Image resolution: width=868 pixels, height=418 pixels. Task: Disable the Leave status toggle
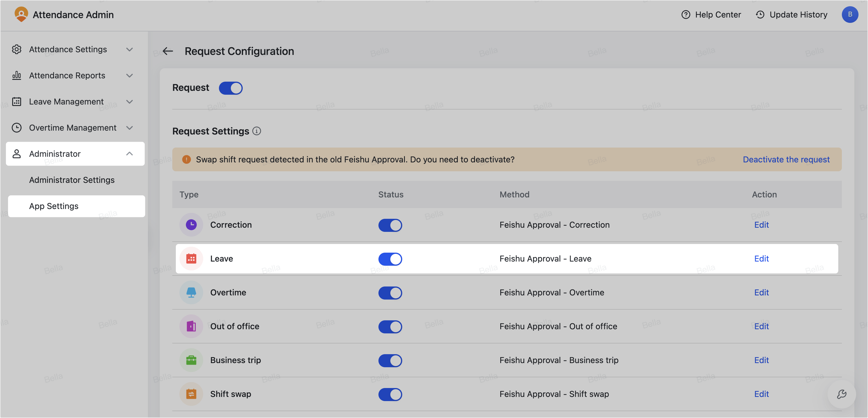390,259
